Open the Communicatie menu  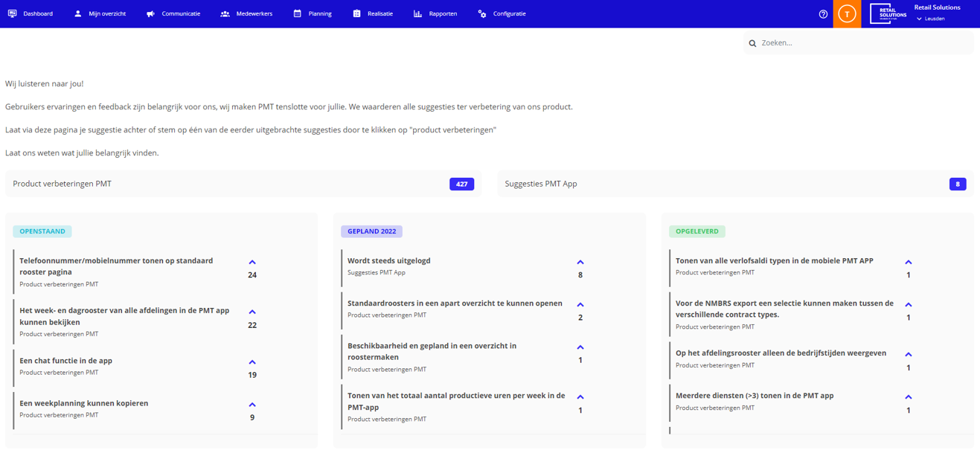[173, 13]
